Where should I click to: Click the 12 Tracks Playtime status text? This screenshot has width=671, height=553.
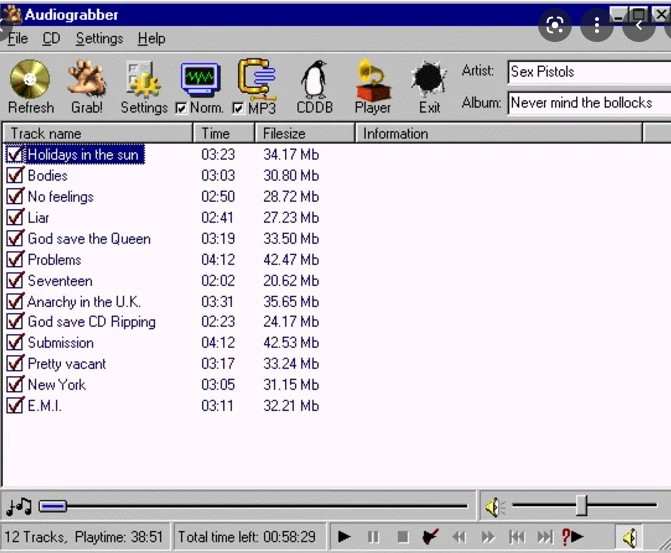pos(84,537)
